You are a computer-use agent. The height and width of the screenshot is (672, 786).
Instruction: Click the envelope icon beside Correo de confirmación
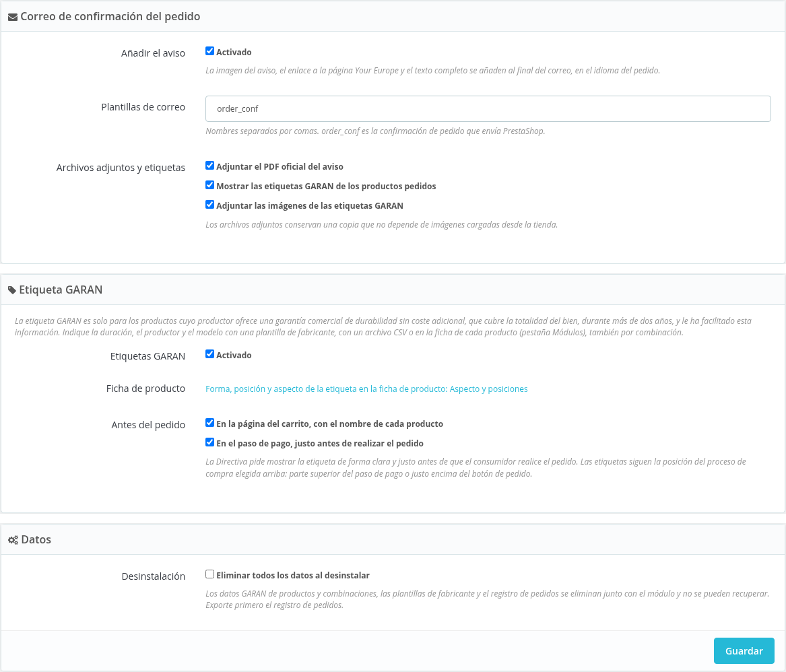click(13, 17)
